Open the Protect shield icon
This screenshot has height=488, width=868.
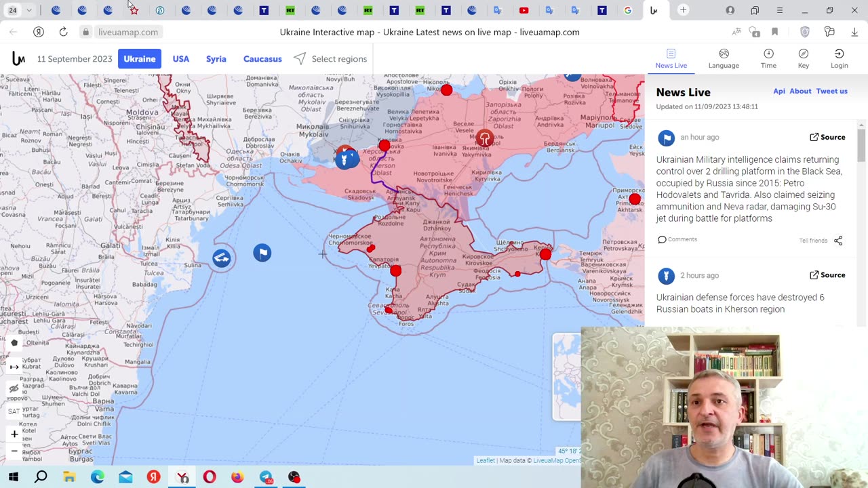pyautogui.click(x=805, y=32)
